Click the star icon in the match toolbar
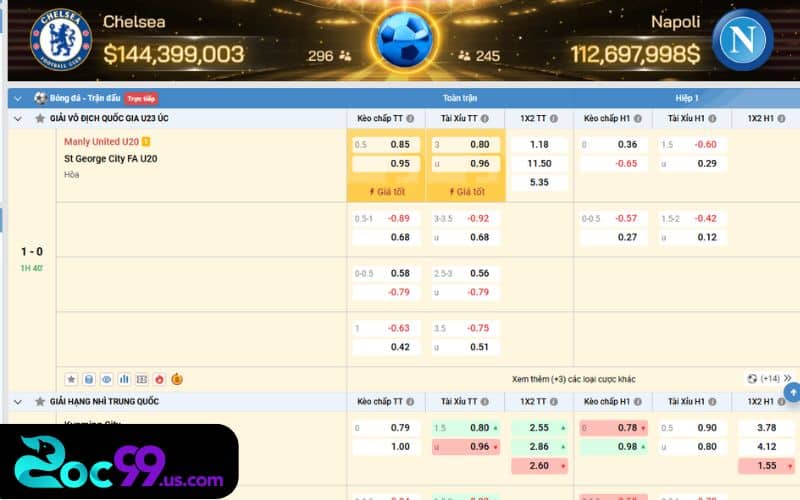This screenshot has height=500, width=800. coord(71,379)
